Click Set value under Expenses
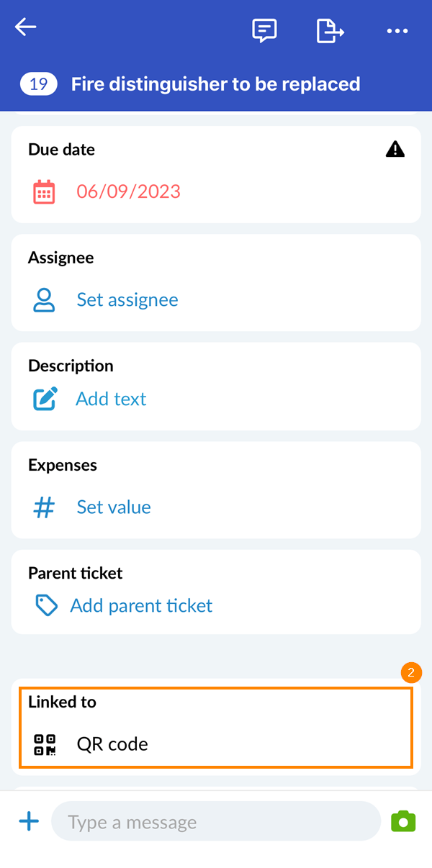 [114, 507]
